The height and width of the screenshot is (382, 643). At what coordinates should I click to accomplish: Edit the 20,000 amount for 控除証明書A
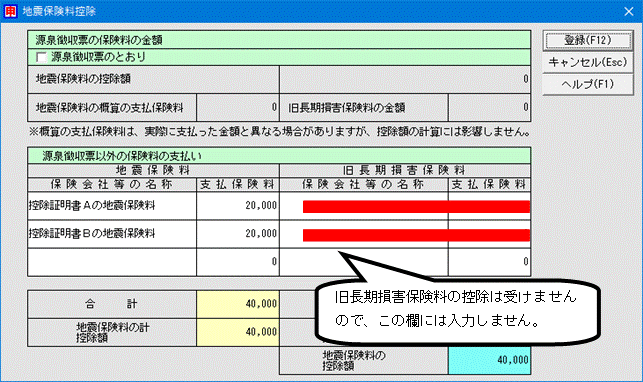pyautogui.click(x=238, y=205)
